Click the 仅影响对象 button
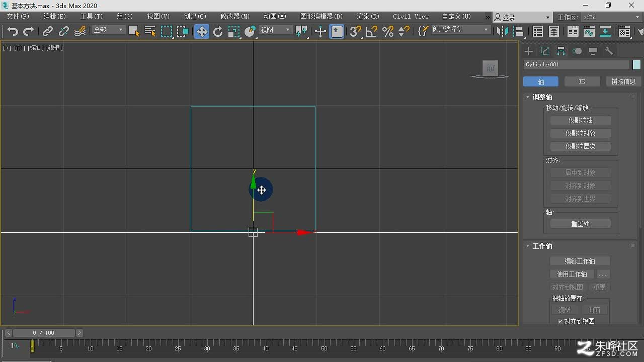644x362 pixels. (x=581, y=133)
